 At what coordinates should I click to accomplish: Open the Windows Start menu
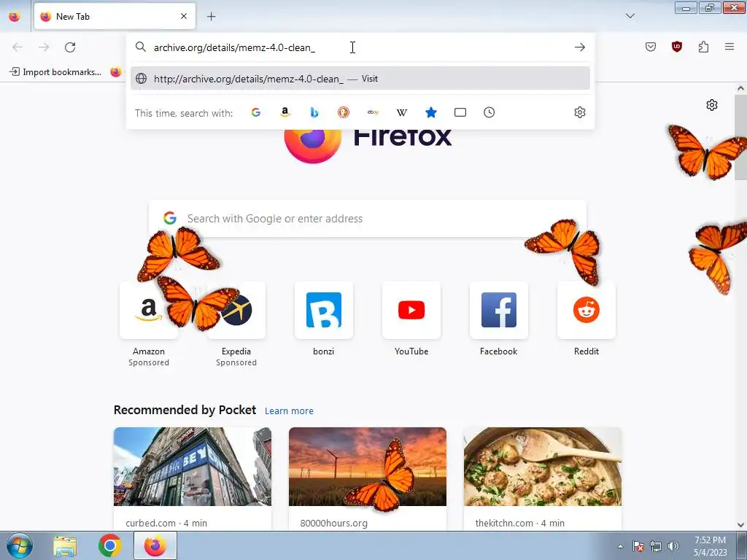coord(19,545)
